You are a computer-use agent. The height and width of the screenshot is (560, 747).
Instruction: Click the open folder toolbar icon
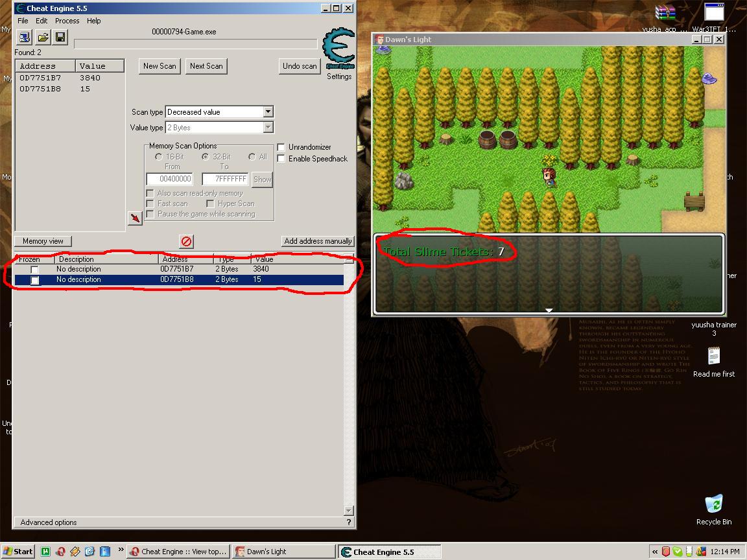click(43, 37)
